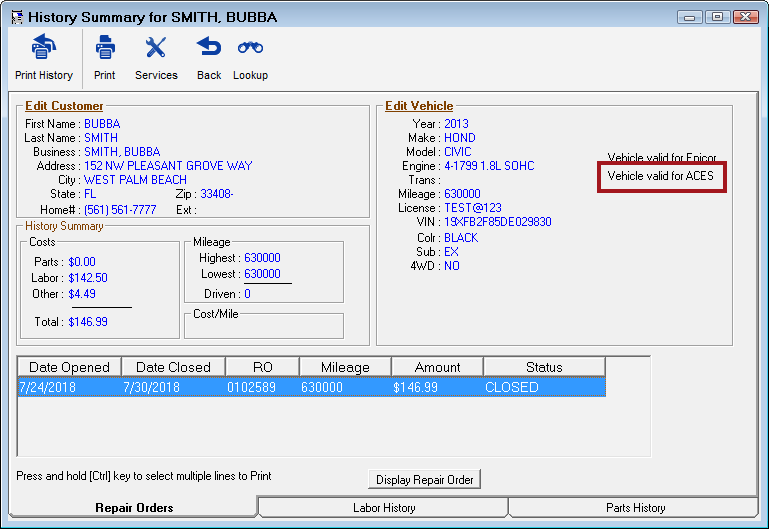Screen dimensions: 769x529
Task: Click the Mileage column header
Action: click(x=345, y=367)
